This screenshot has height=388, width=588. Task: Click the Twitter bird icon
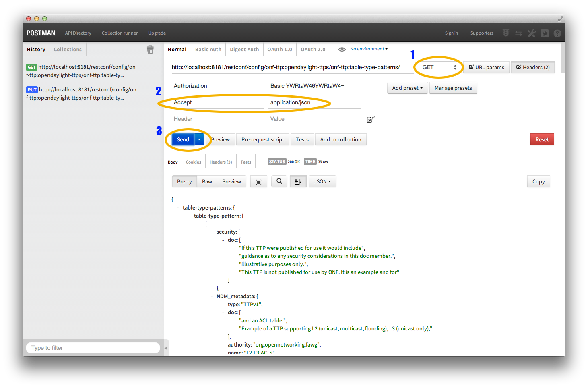coord(545,33)
